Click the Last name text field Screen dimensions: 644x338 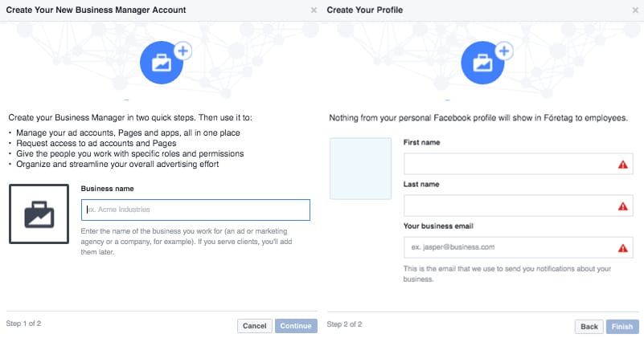tap(519, 206)
